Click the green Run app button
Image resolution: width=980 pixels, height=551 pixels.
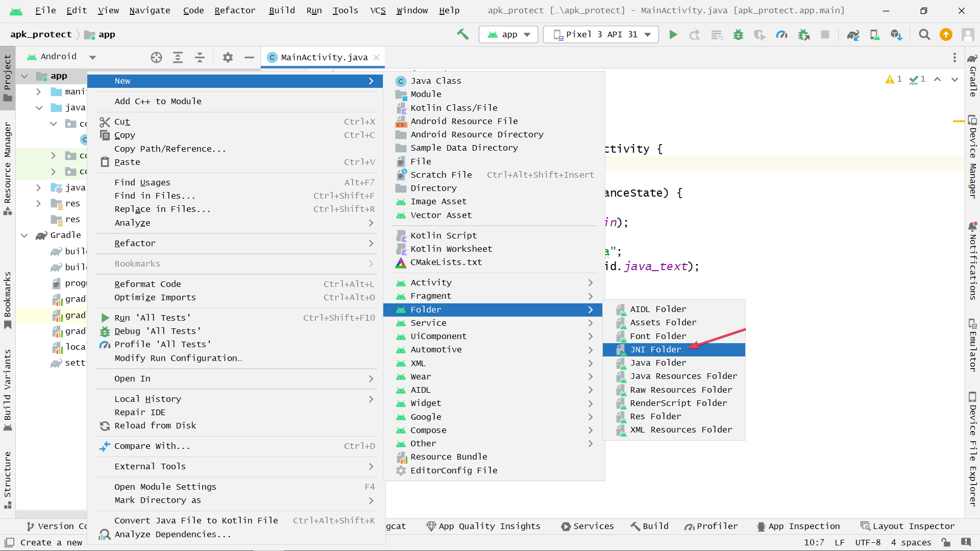pyautogui.click(x=673, y=35)
